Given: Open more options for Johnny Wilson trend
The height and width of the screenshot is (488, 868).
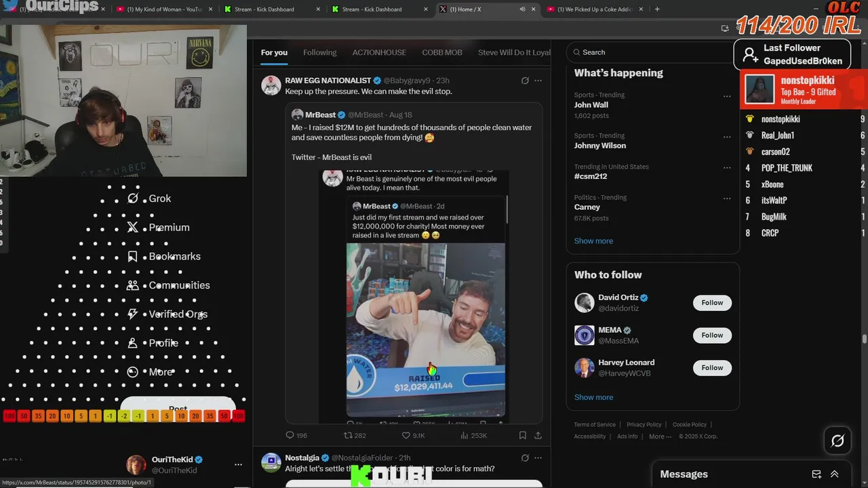Looking at the screenshot, I should [727, 137].
